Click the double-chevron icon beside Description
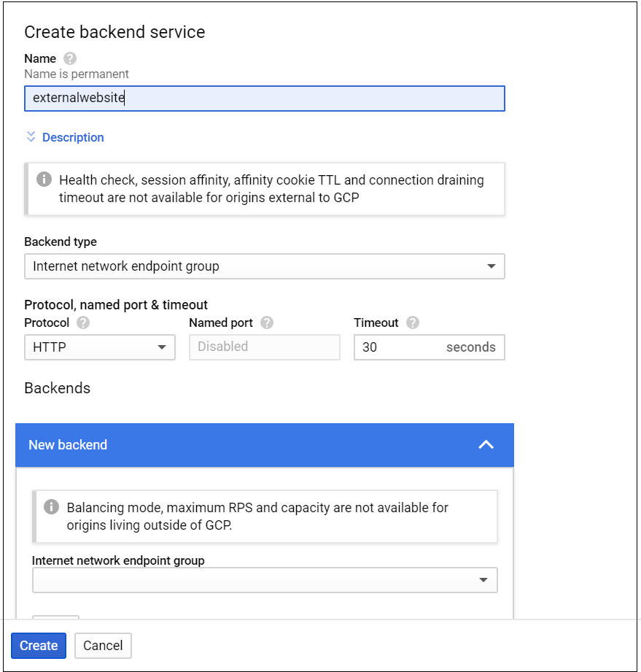 click(x=30, y=136)
